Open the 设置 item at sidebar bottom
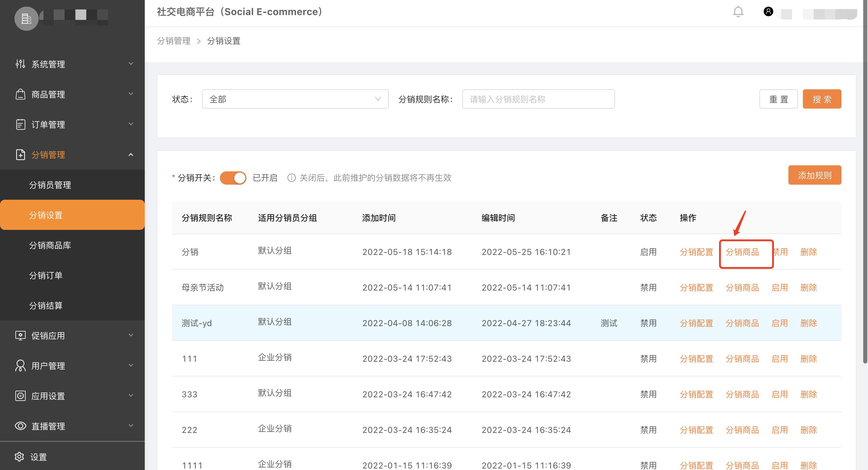The width and height of the screenshot is (868, 470). (72, 456)
